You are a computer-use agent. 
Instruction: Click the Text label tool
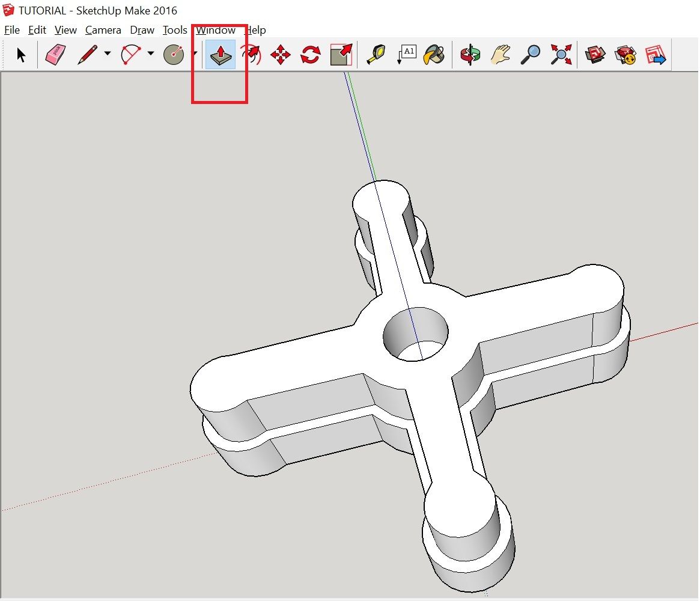pos(407,54)
